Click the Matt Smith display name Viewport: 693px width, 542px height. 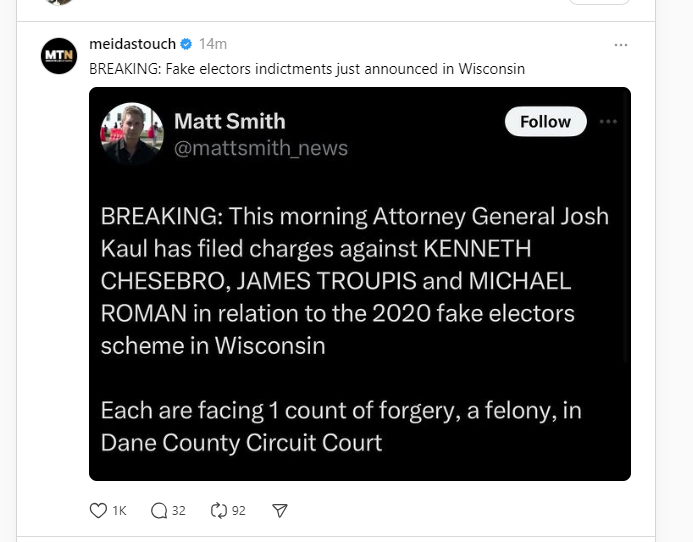pos(229,121)
